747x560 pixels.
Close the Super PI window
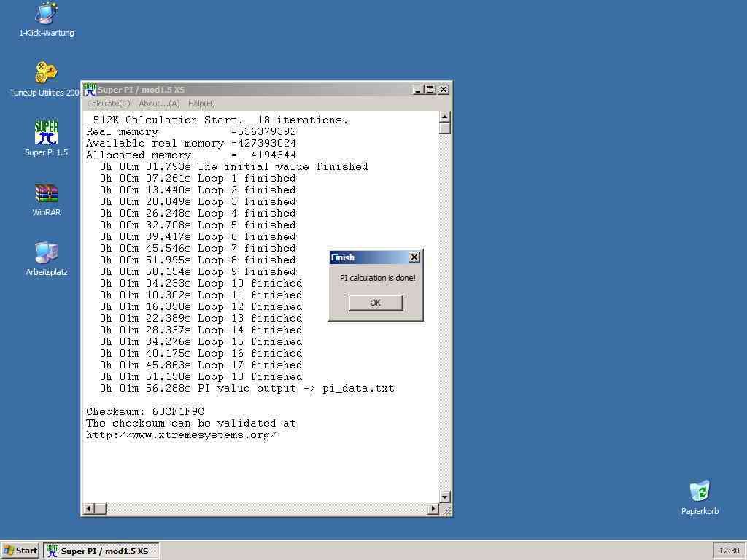pyautogui.click(x=444, y=90)
